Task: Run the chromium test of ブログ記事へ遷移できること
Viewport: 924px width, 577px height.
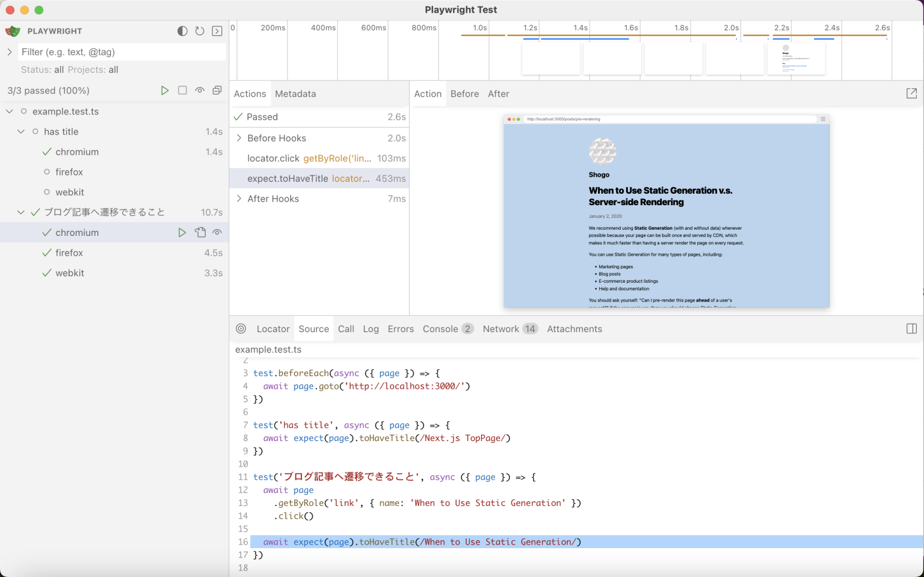Action: 182,232
